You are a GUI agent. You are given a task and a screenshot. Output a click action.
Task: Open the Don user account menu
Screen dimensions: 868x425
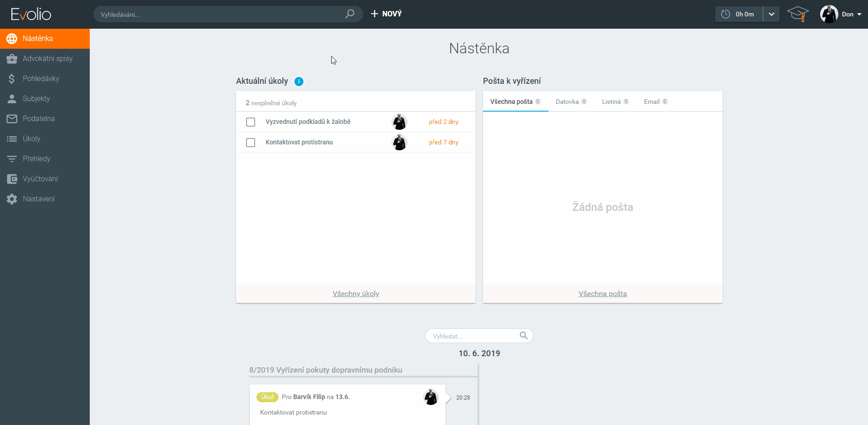[x=841, y=14]
